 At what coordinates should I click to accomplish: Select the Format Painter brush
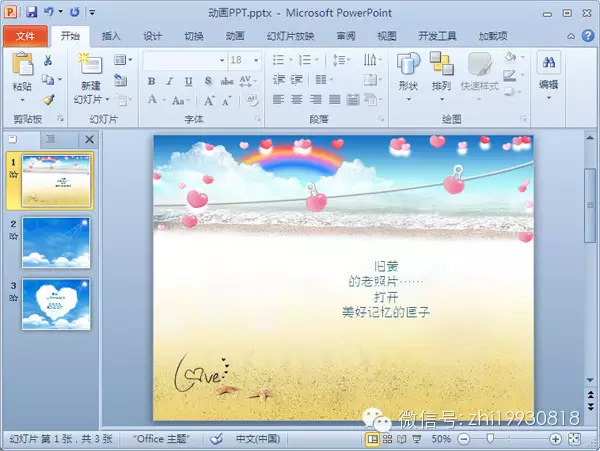48,99
